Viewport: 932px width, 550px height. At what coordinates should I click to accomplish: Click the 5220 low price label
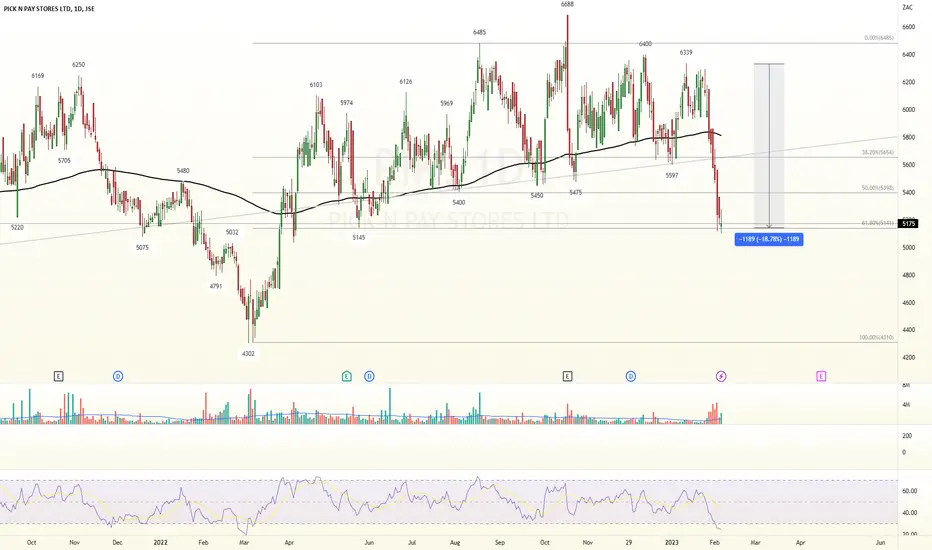(17, 227)
